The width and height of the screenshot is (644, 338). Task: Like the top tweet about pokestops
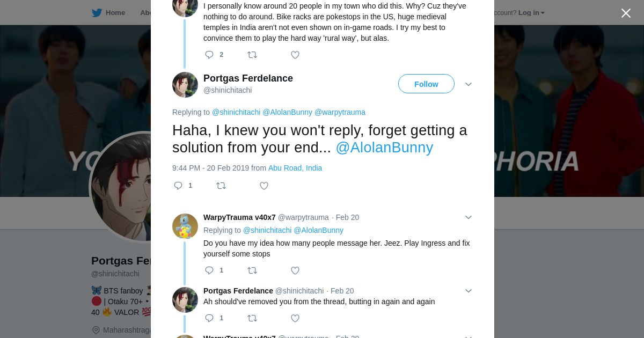(295, 55)
